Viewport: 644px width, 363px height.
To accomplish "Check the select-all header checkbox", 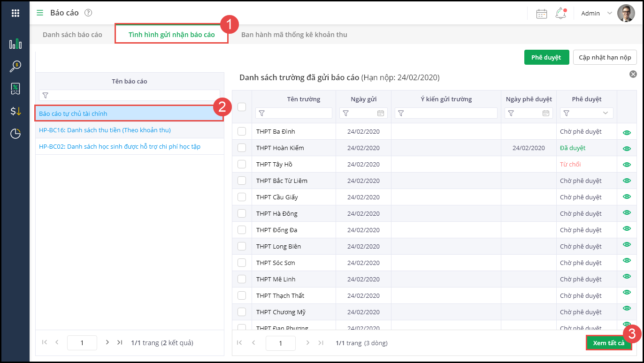I will pos(242,107).
